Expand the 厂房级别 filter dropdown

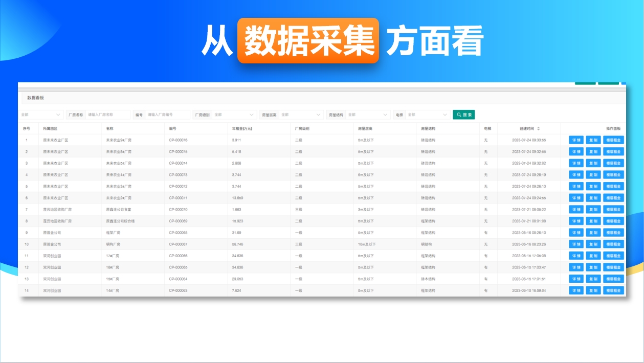point(234,115)
